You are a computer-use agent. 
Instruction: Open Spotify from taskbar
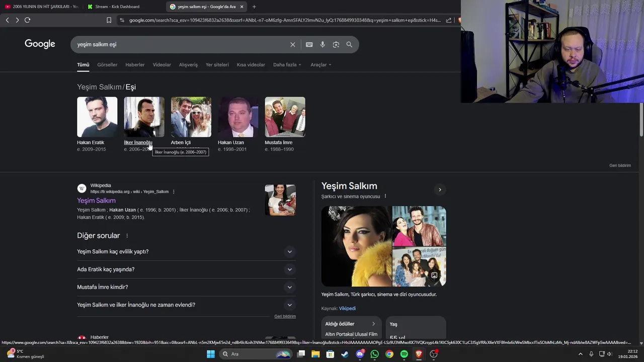(404, 354)
